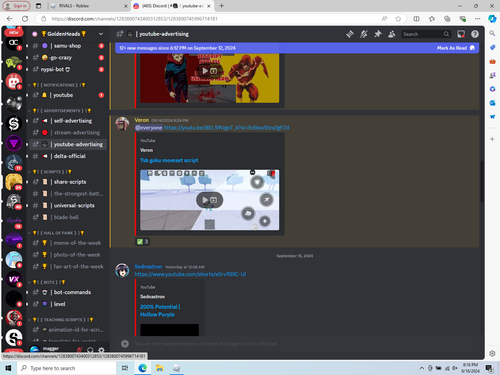The height and width of the screenshot is (375, 500).
Task: Open black dollar-sign S server icon
Action: [14, 124]
